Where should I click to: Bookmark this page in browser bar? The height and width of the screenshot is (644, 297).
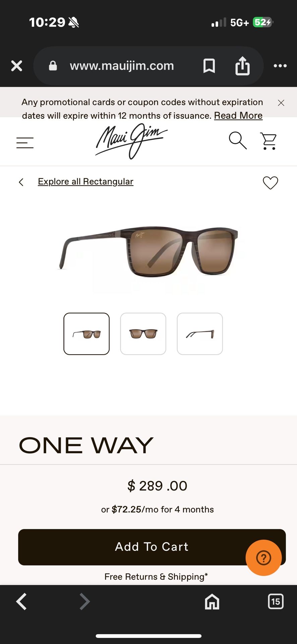click(209, 66)
